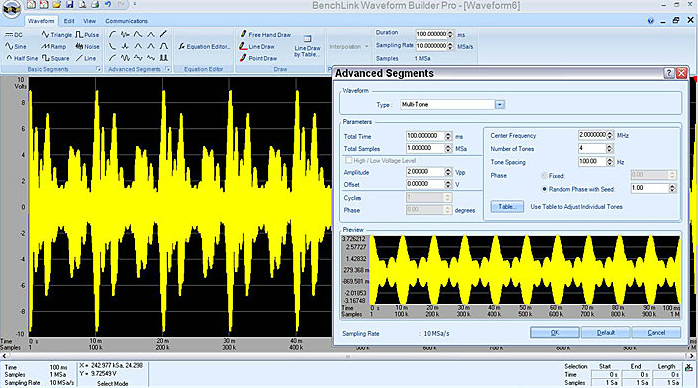698x388 pixels.
Task: Click the Center Frequency input field
Action: pos(592,135)
